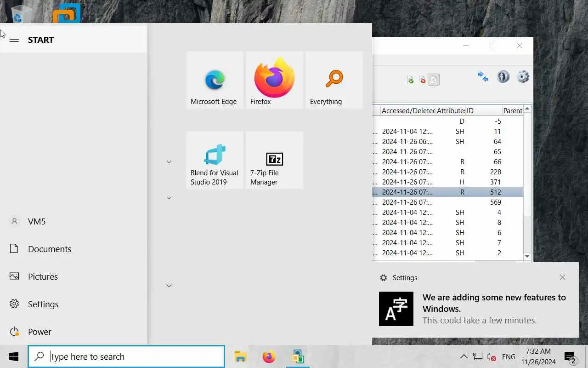This screenshot has width=588, height=368.
Task: Click the list scrollbar down arrow
Action: [x=527, y=256]
